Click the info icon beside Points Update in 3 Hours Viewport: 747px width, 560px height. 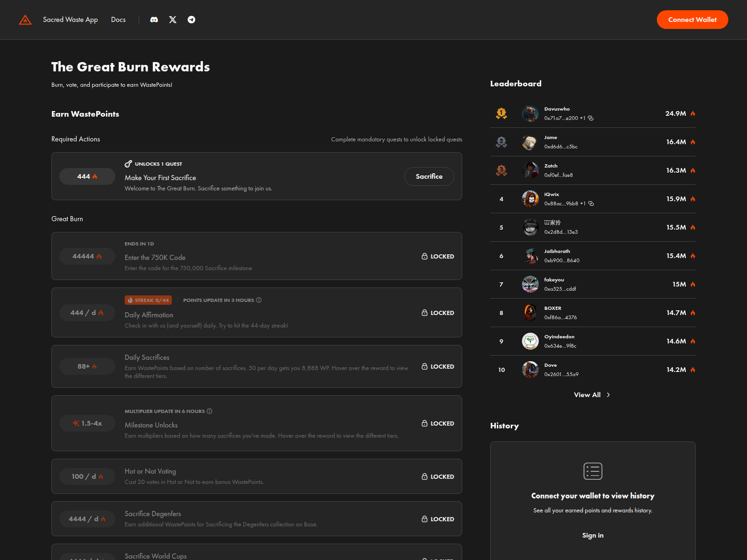(259, 300)
